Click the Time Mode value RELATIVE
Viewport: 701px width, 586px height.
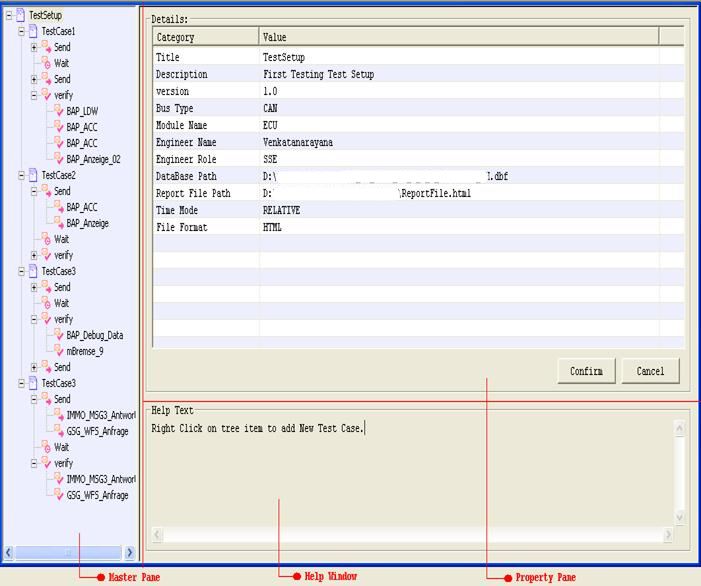tap(281, 210)
